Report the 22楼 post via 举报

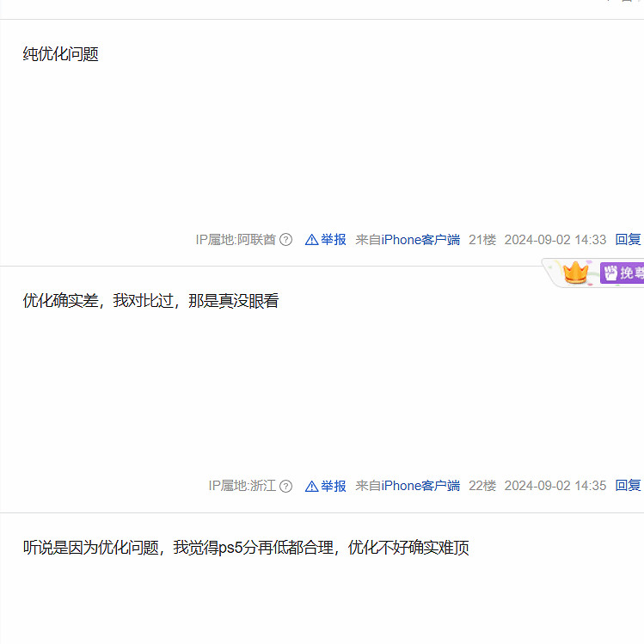(333, 486)
